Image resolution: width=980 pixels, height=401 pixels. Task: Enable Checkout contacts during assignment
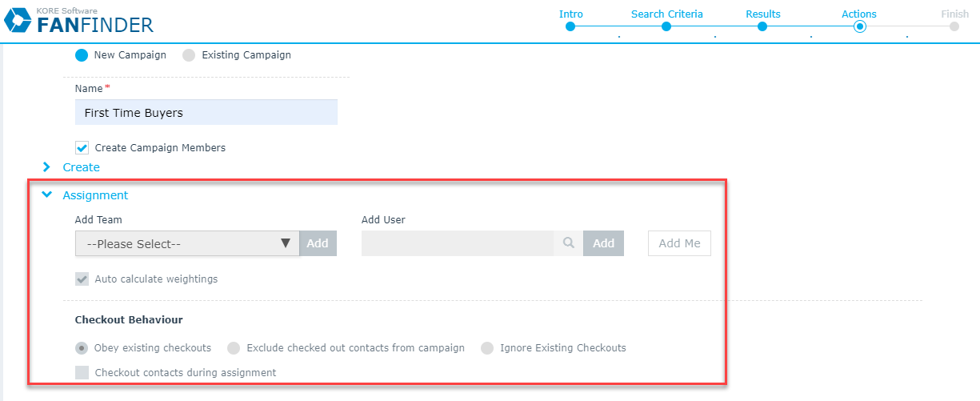click(x=82, y=372)
